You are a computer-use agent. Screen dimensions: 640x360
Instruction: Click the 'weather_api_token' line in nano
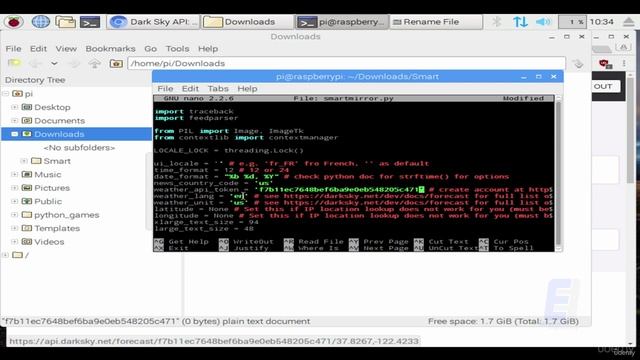353,189
